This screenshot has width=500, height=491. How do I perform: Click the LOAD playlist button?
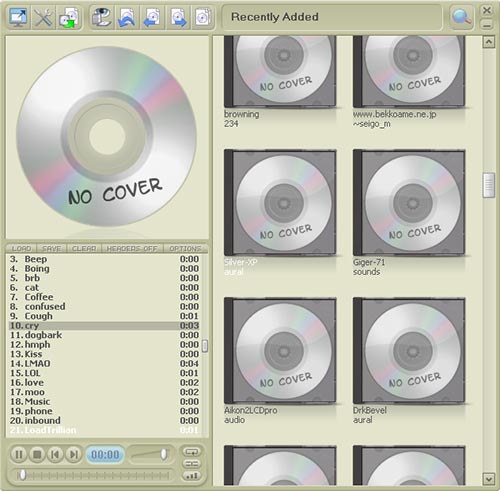(21, 249)
